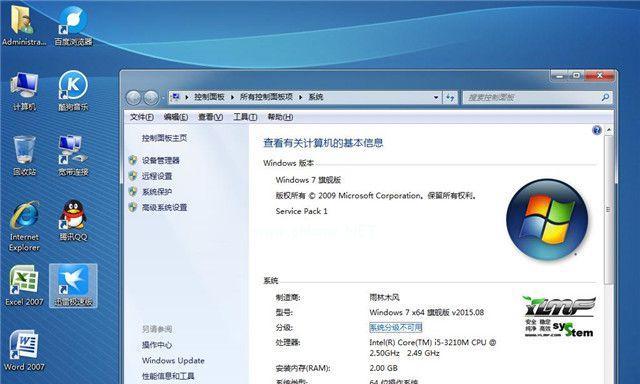The width and height of the screenshot is (640, 384).
Task: Click the YLMF system manufacturer logo
Action: pyautogui.click(x=559, y=317)
